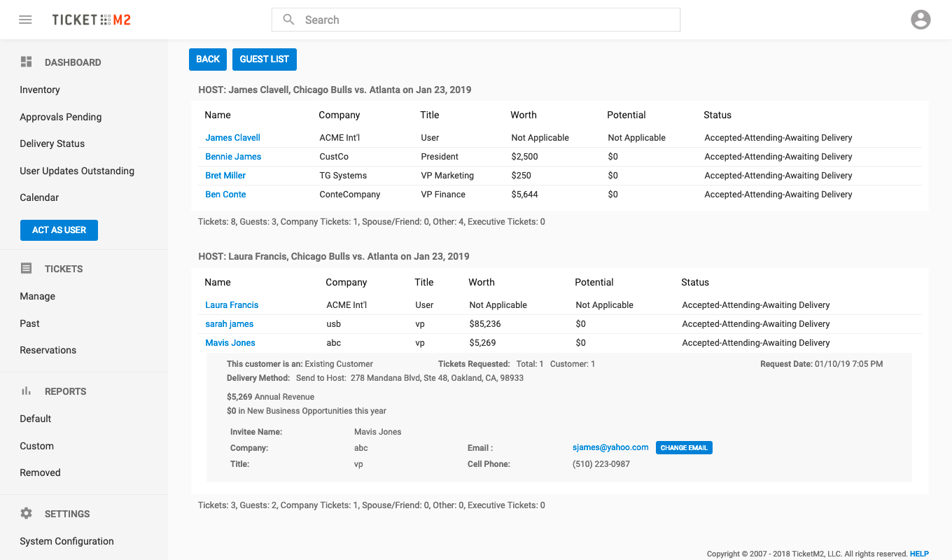Expand sarah james guest details
952x560 pixels.
229,324
